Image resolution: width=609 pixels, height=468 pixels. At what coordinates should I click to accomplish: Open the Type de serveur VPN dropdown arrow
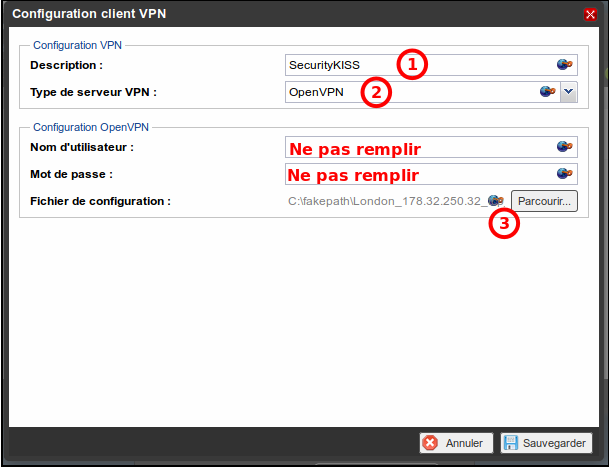click(x=569, y=91)
